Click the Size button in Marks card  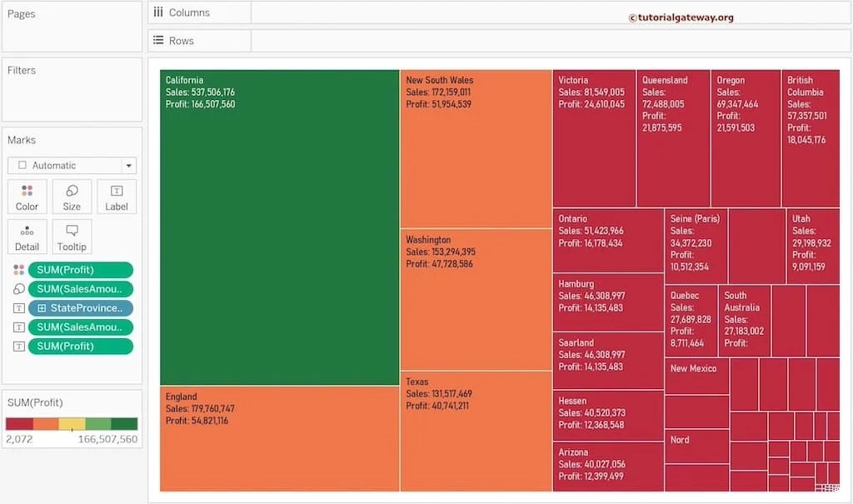[72, 197]
